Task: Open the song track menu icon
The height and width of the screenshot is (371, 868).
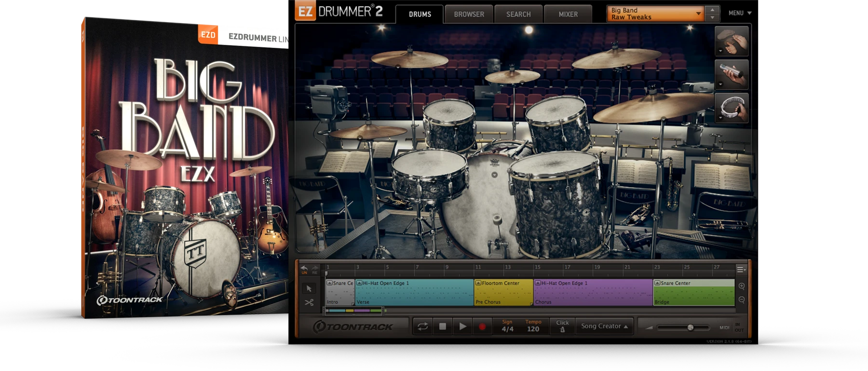Action: tap(741, 269)
